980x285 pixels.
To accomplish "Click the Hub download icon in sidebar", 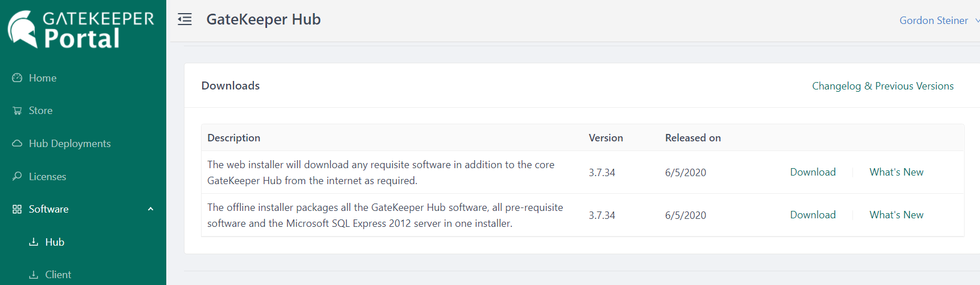I will [x=34, y=242].
